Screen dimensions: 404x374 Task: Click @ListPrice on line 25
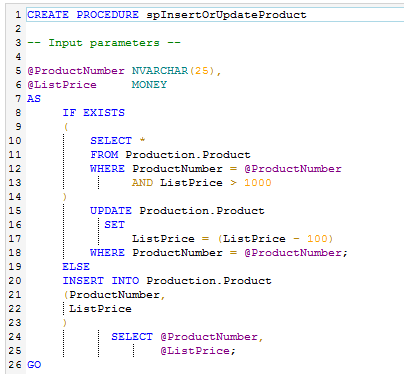click(x=195, y=351)
